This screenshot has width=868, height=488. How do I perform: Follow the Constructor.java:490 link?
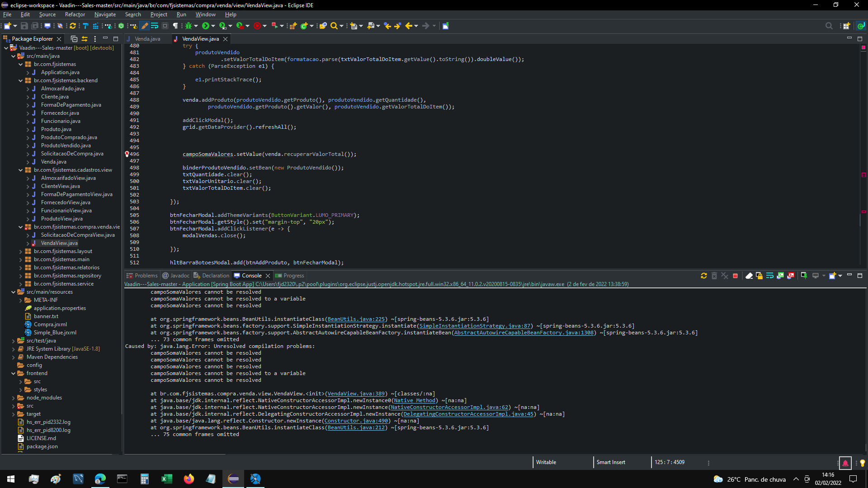356,421
